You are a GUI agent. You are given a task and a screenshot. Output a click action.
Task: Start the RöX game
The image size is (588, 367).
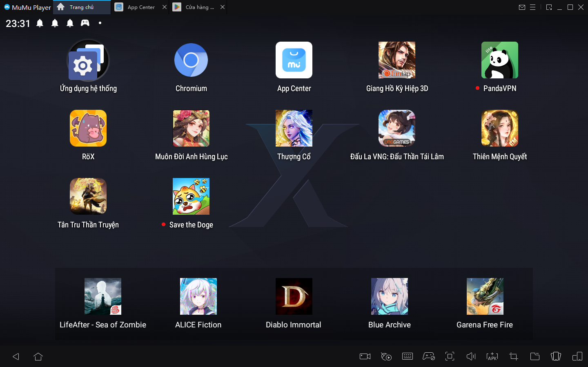tap(88, 128)
